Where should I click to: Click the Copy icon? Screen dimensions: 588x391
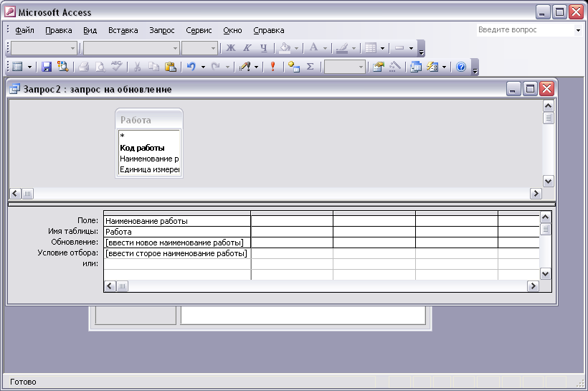(153, 67)
